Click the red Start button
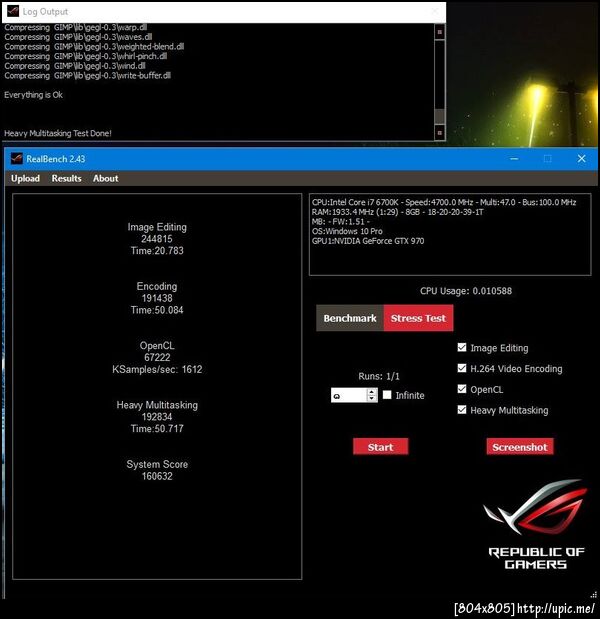Viewport: 600px width, 619px height. 381,447
